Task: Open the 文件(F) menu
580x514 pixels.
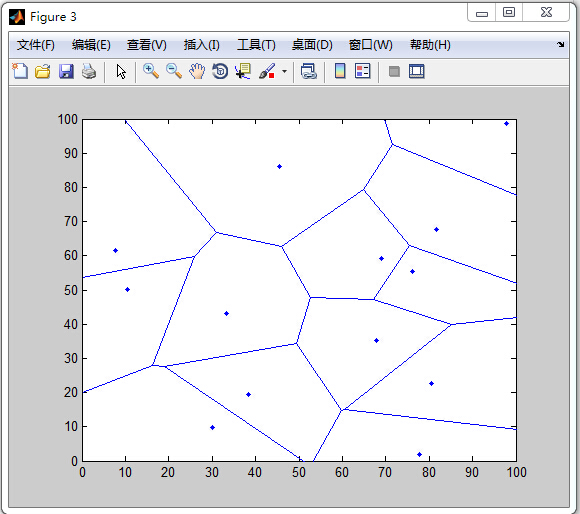Action: click(36, 45)
